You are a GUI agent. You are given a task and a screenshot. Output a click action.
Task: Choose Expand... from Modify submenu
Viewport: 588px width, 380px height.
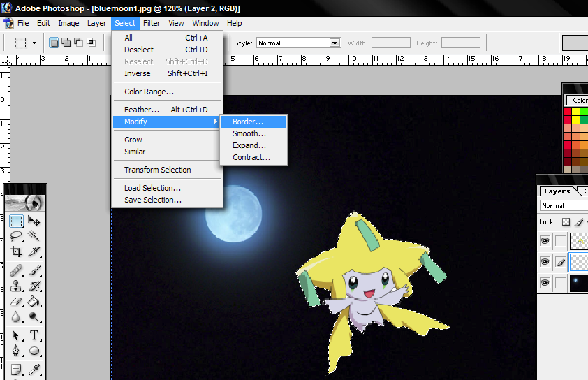point(253,145)
